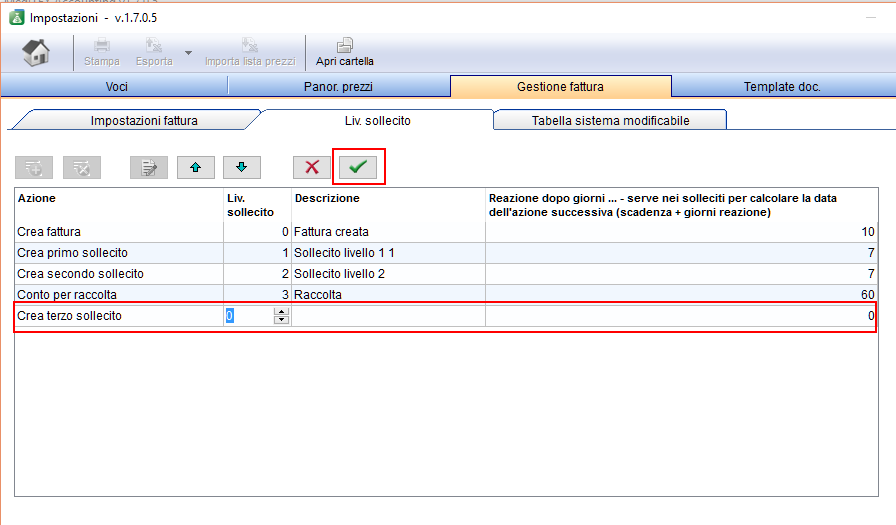The height and width of the screenshot is (525, 896).
Task: Confirm changes with green checkmark
Action: [x=358, y=167]
